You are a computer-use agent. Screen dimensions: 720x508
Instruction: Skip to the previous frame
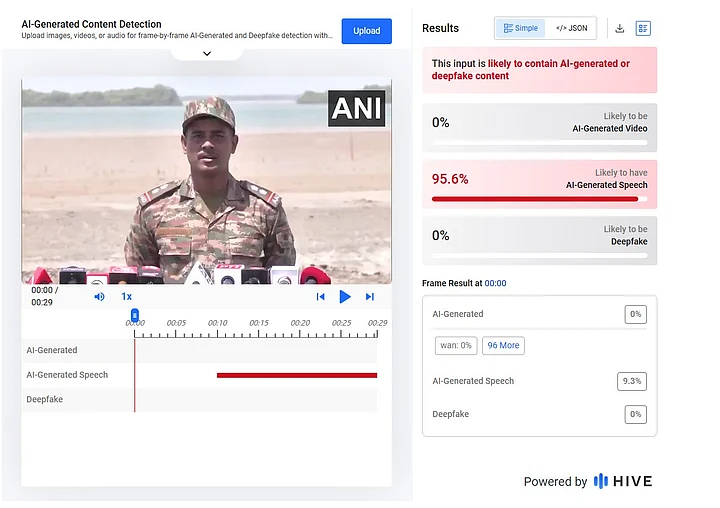pos(320,297)
